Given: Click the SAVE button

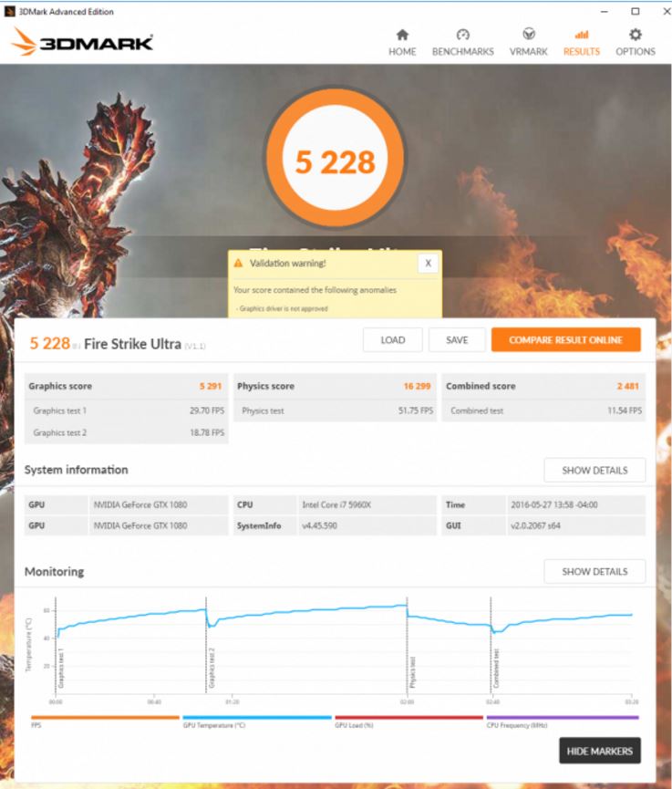Looking at the screenshot, I should [457, 340].
